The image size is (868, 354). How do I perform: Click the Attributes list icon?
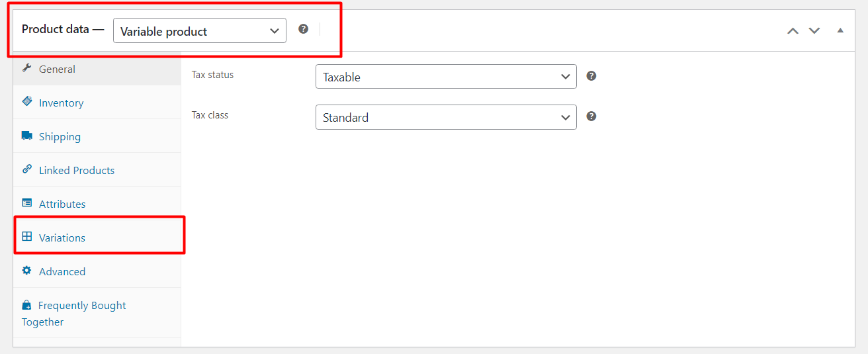tap(27, 203)
